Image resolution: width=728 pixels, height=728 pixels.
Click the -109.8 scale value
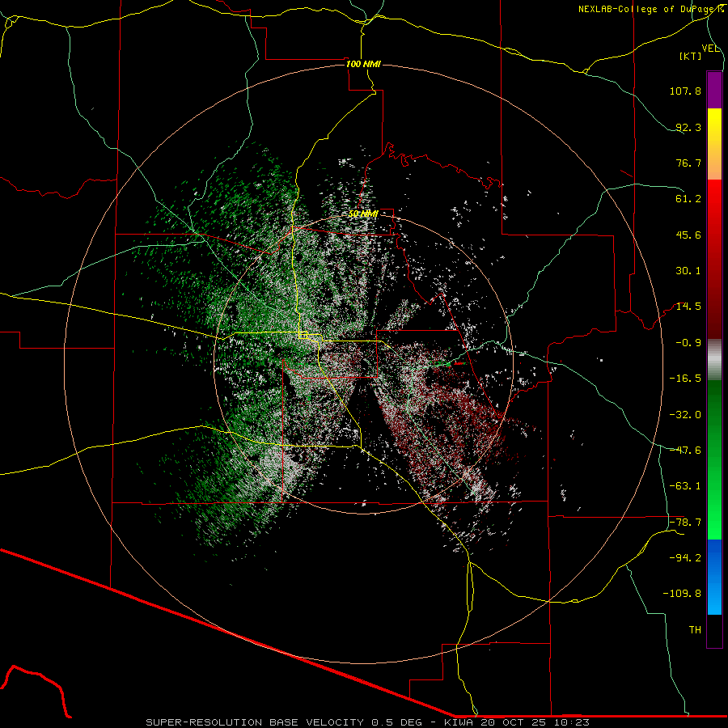(682, 594)
